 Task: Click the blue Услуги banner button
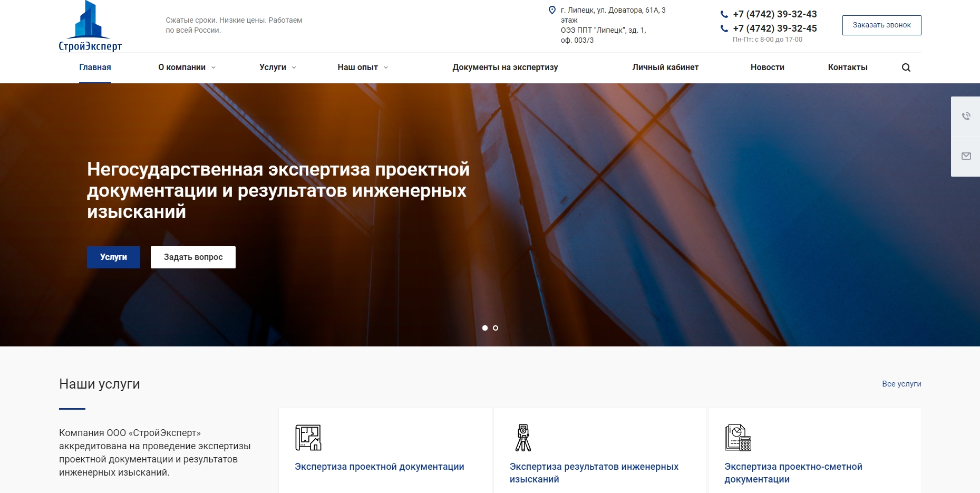113,257
